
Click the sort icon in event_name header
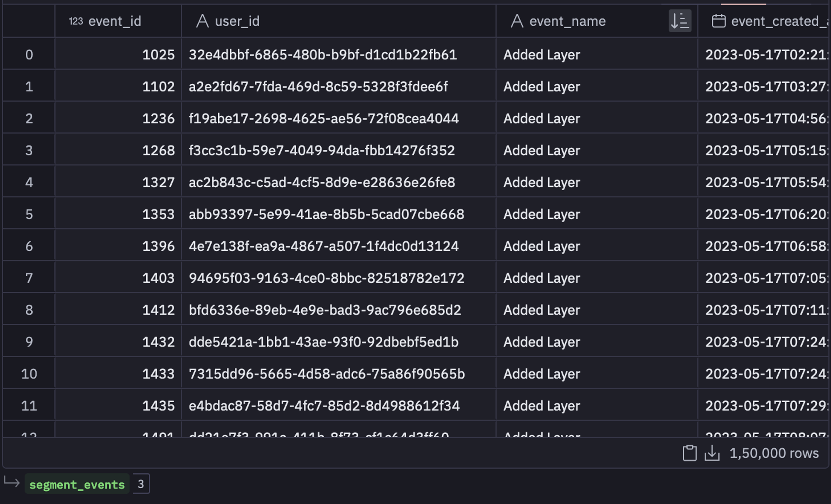(x=680, y=21)
